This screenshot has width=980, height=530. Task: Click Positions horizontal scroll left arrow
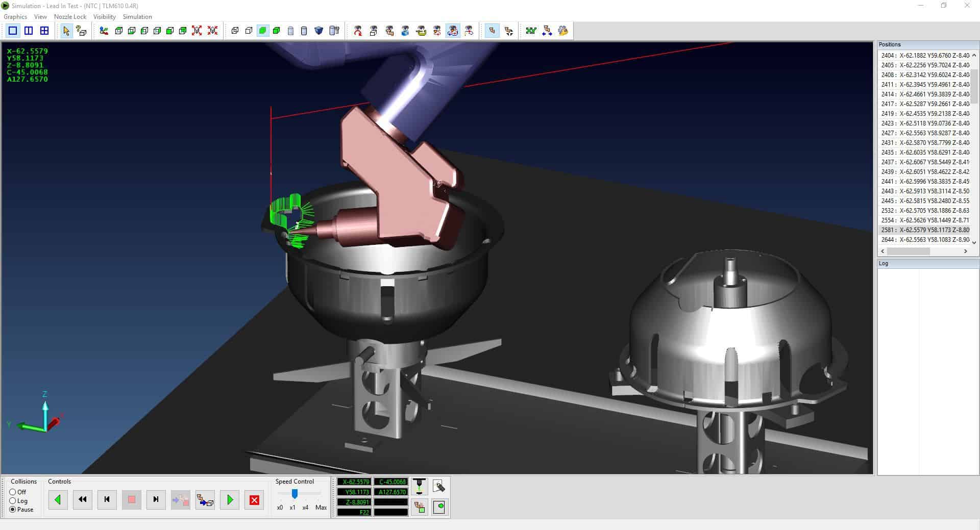(883, 251)
